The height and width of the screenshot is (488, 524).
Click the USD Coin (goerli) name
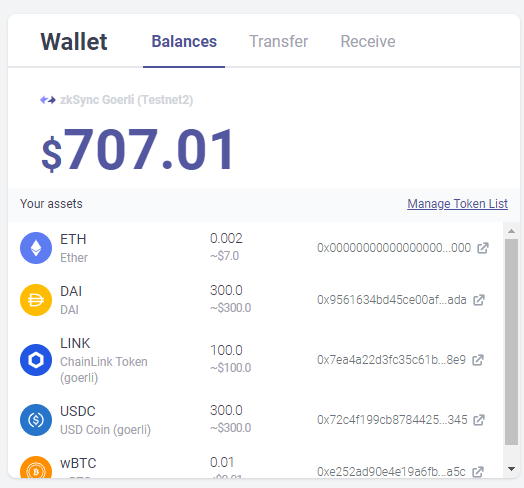pyautogui.click(x=105, y=430)
